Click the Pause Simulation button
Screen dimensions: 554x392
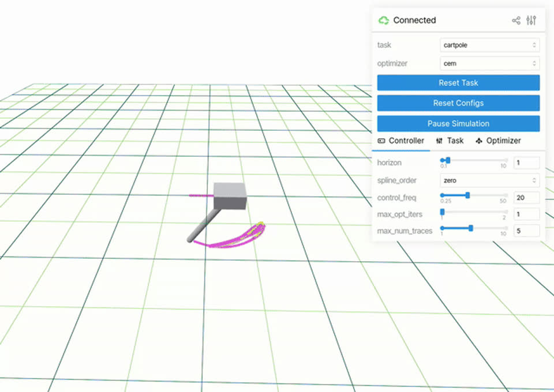pos(458,123)
